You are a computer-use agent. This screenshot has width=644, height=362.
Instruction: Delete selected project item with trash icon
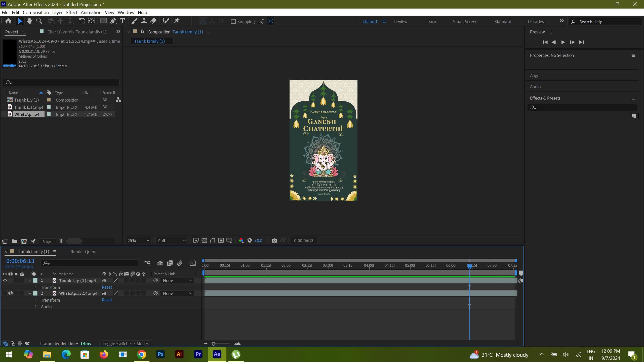click(61, 241)
